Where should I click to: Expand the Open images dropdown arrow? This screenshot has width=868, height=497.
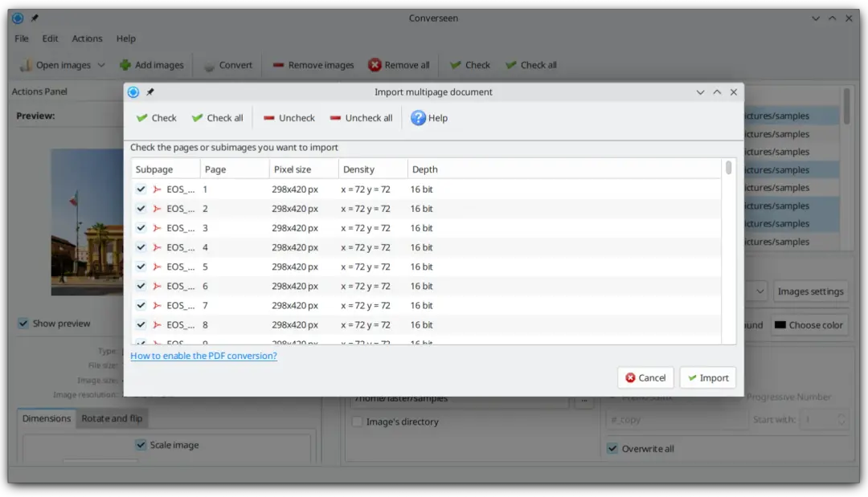101,65
